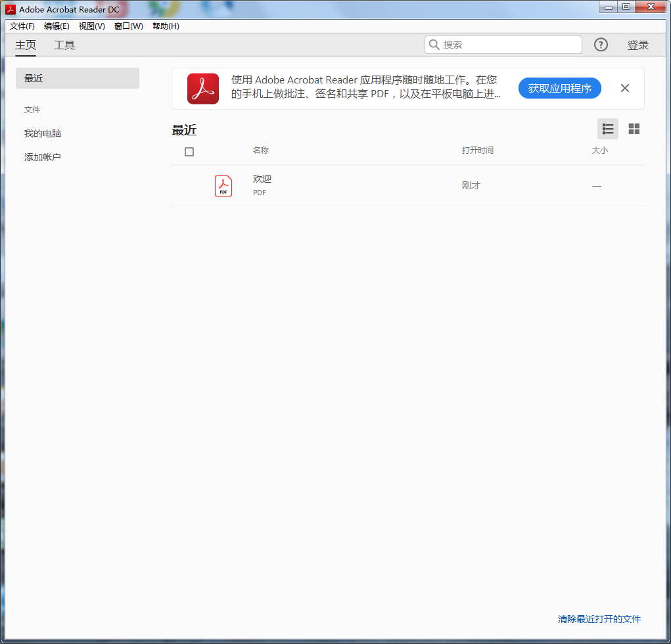This screenshot has width=671, height=644.
Task: Click 清除最近打开的文件 link
Action: [x=599, y=619]
